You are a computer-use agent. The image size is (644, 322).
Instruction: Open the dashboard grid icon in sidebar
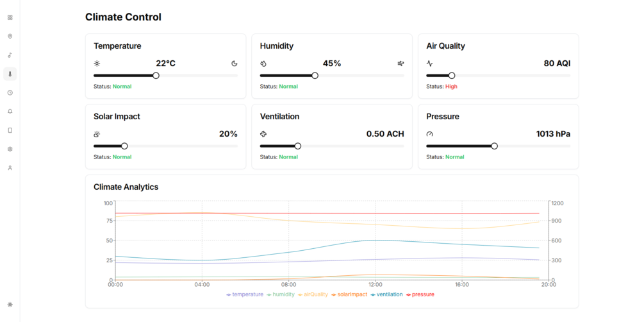[x=10, y=17]
